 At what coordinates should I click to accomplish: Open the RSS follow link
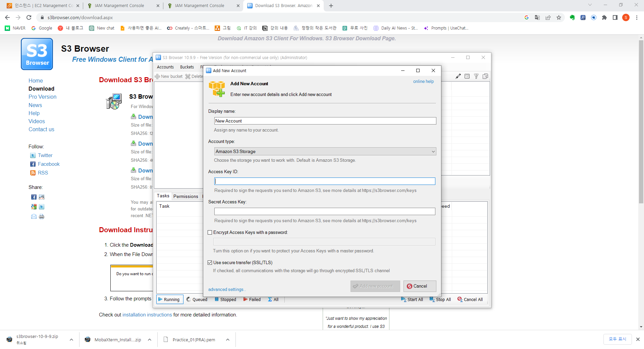point(43,173)
